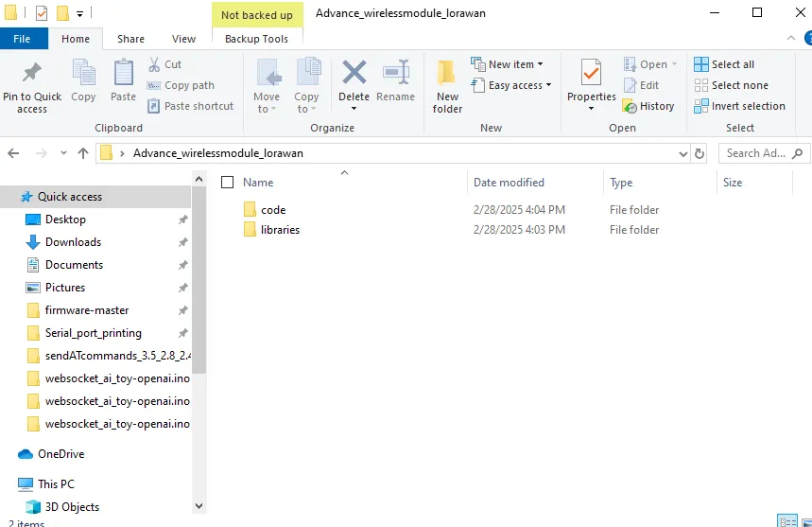Image resolution: width=812 pixels, height=527 pixels.
Task: Open Documents in the sidebar
Action: pos(74,265)
